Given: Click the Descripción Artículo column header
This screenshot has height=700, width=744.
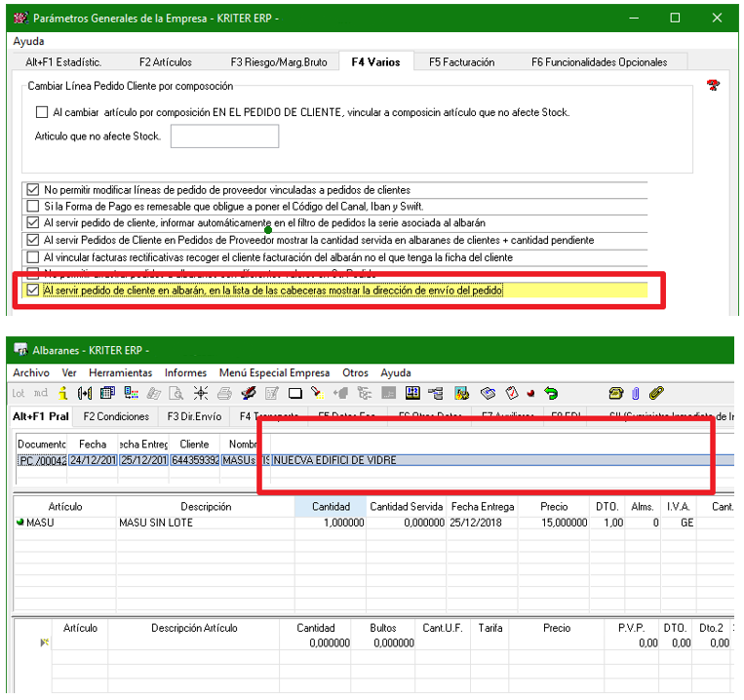Looking at the screenshot, I should [x=194, y=628].
